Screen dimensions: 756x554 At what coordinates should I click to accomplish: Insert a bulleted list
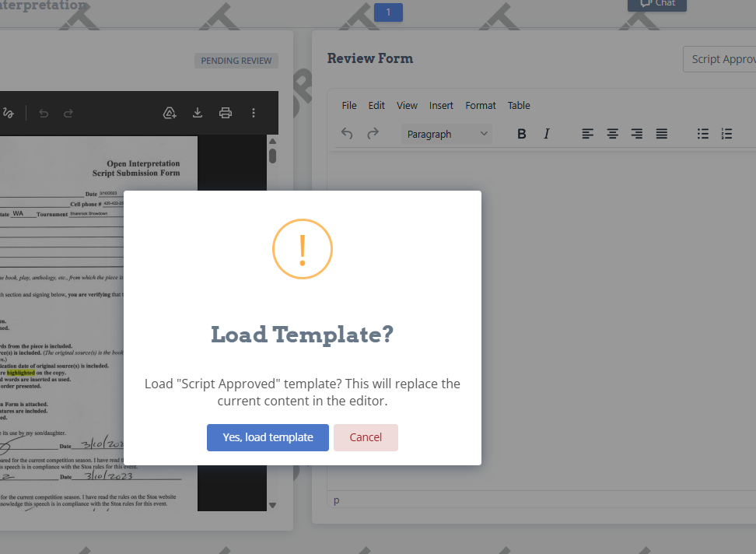[x=703, y=134]
